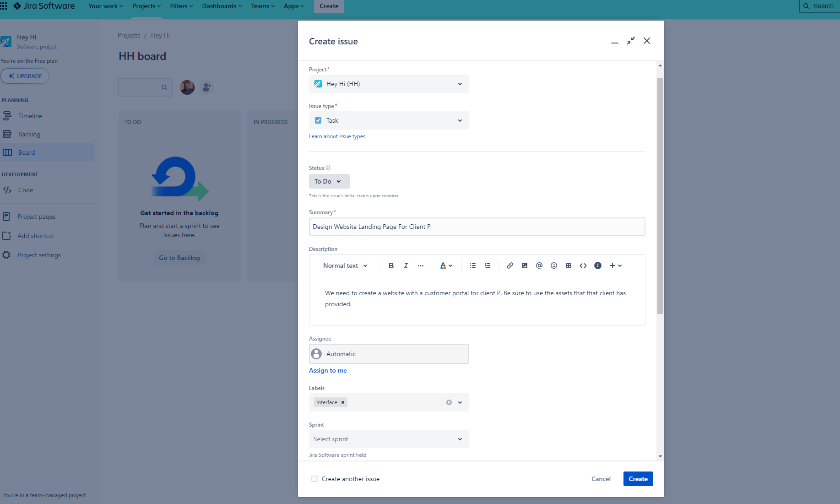Close the Create issue dialog
The height and width of the screenshot is (504, 840).
click(646, 41)
